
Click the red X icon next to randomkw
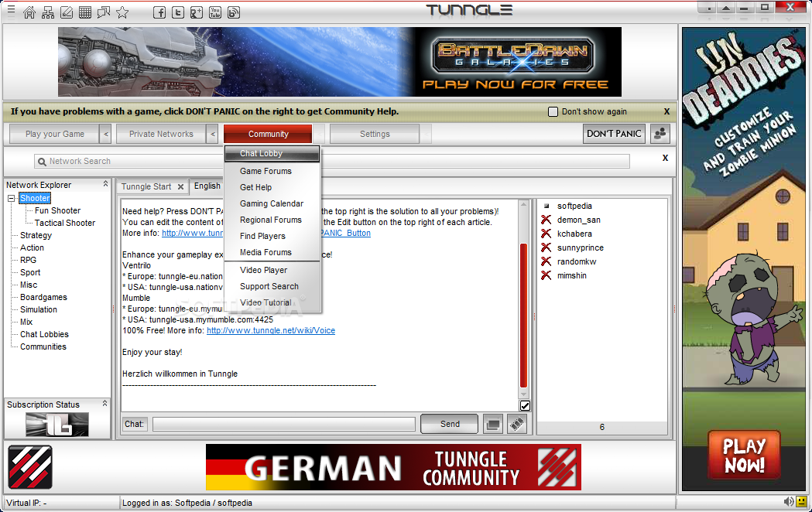click(x=546, y=261)
